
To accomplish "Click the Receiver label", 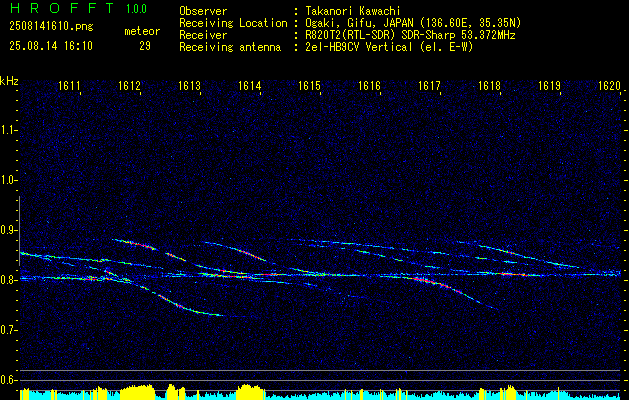I will tap(203, 35).
